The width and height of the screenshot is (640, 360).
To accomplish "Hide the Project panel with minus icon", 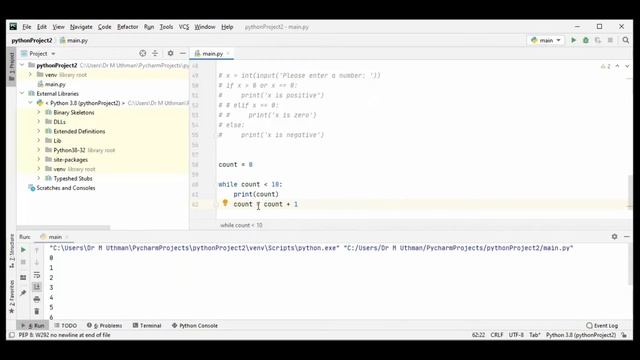I will coord(182,53).
